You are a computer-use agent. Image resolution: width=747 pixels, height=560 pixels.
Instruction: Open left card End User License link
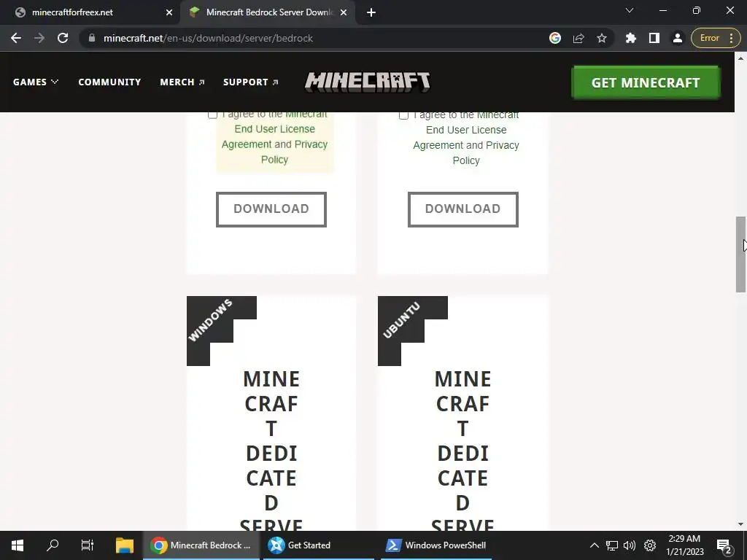tap(274, 128)
